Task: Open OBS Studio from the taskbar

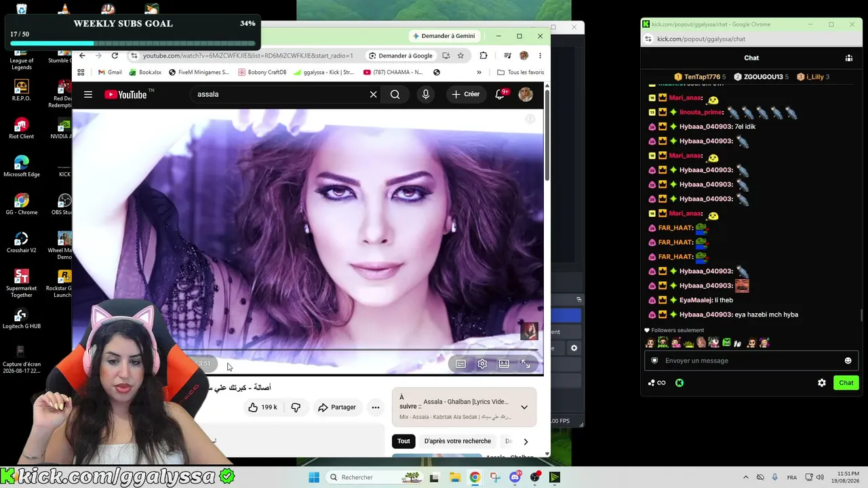Action: coord(535,477)
